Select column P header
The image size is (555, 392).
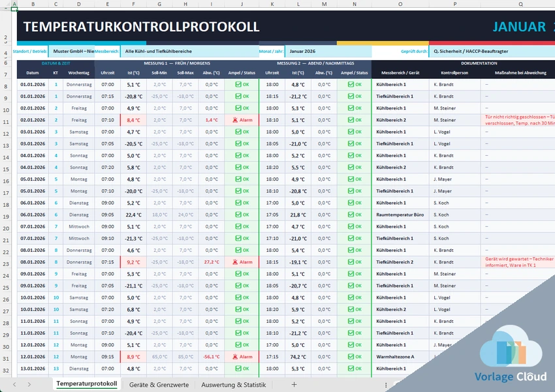455,5
